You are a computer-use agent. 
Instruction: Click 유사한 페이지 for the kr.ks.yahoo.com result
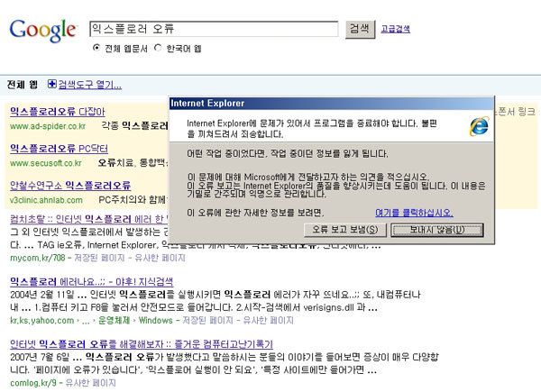click(268, 320)
